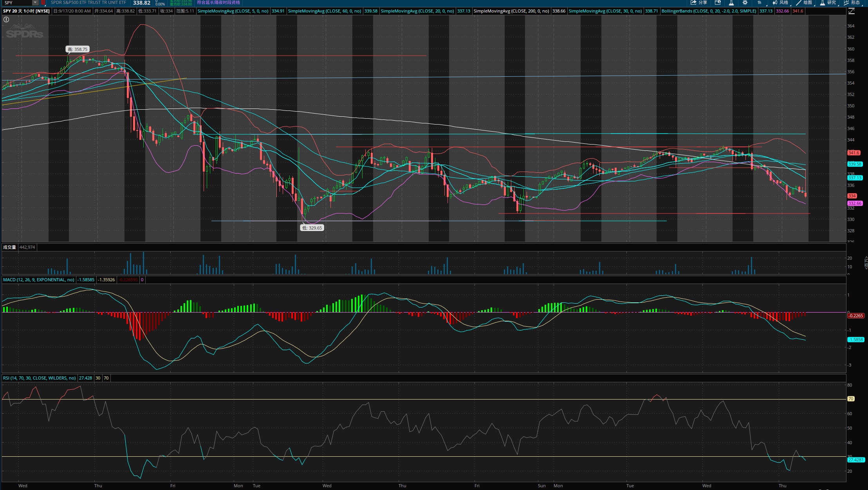Click the 符合延长隔夜时段资格 eligibility text
The width and height of the screenshot is (868, 490).
[218, 2]
